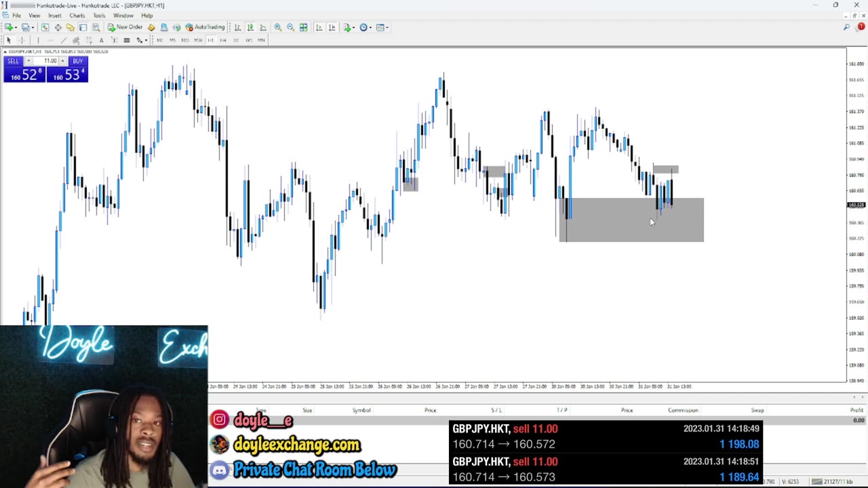Viewport: 868px width, 488px height.
Task: Toggle the Market Watch panel
Action: tap(45, 27)
